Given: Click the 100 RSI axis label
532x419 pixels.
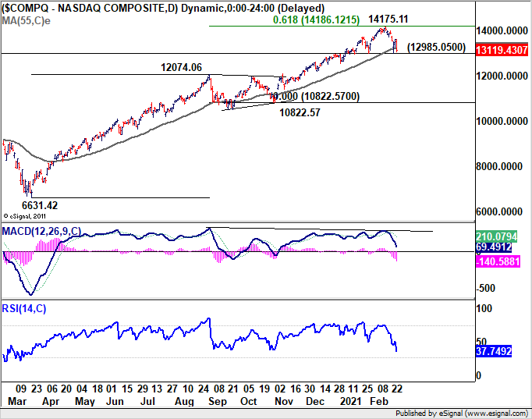Looking at the screenshot, I should pyautogui.click(x=484, y=308).
